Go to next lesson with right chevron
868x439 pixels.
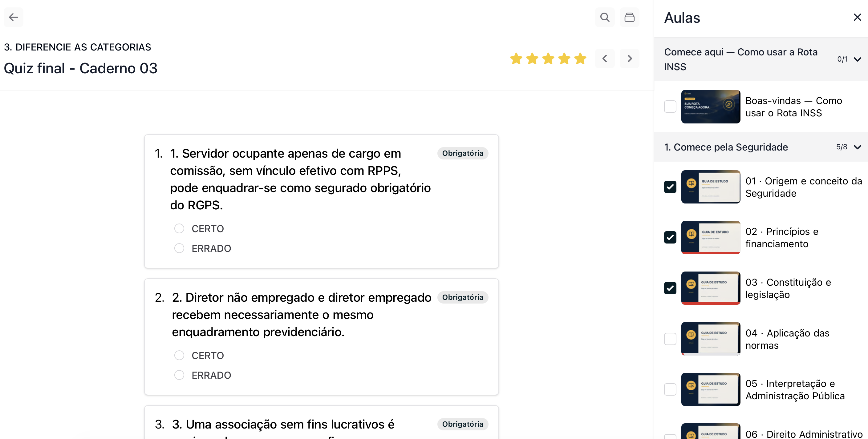(x=629, y=58)
